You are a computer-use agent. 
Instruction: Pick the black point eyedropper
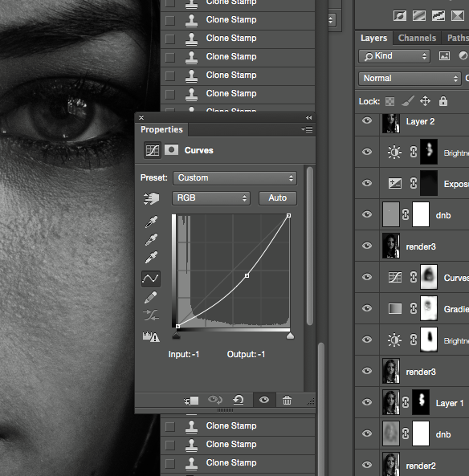click(x=151, y=222)
